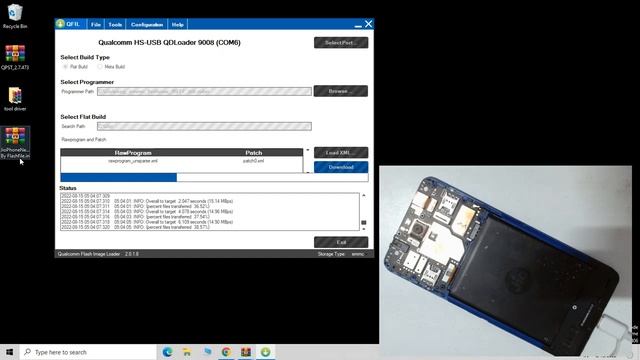Click the Status log scrollbar thumb
640x360 pixels.
coord(364,222)
